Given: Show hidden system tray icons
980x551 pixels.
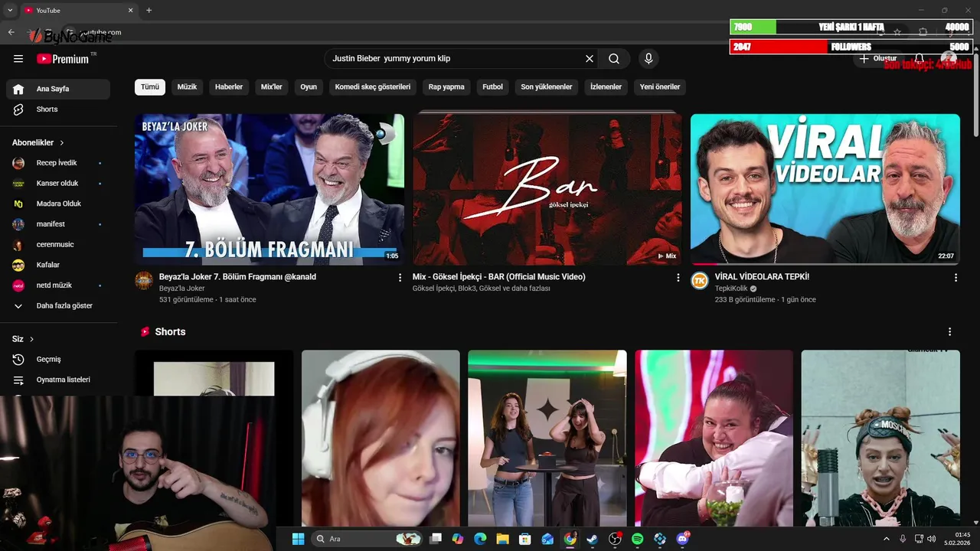Looking at the screenshot, I should [x=887, y=539].
